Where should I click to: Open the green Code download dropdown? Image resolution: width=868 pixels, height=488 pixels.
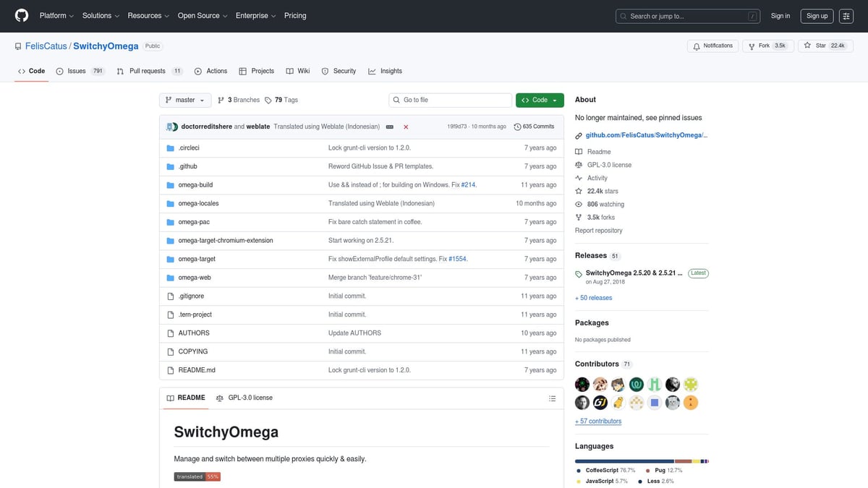pos(540,100)
